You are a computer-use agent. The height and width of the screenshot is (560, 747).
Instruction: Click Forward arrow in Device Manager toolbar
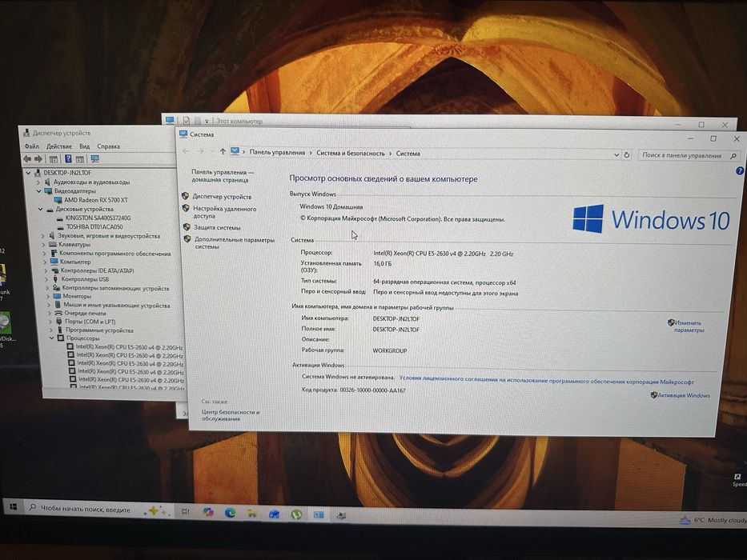38,158
